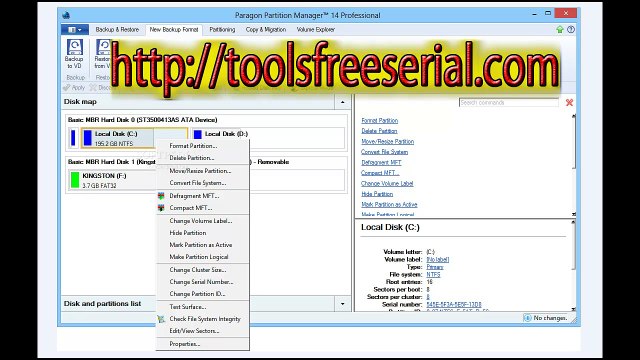Click the Backup to VD icon
The height and width of the screenshot is (360, 640).
(74, 47)
